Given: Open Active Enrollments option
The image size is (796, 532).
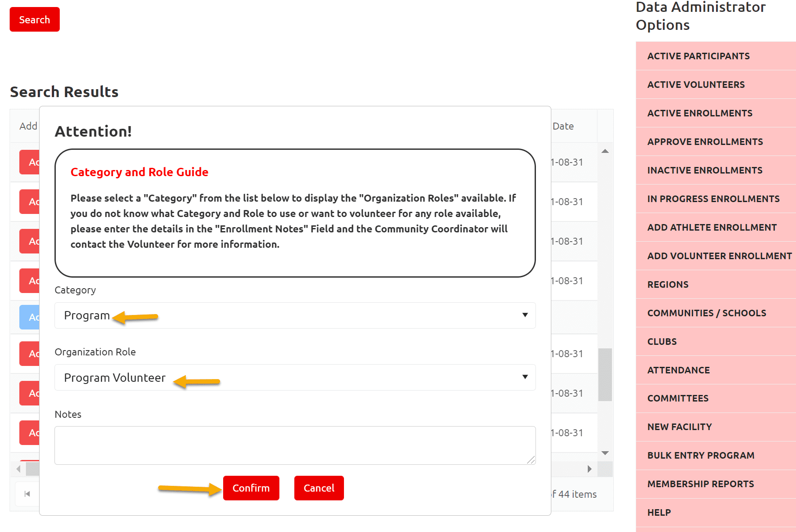Looking at the screenshot, I should click(716, 113).
